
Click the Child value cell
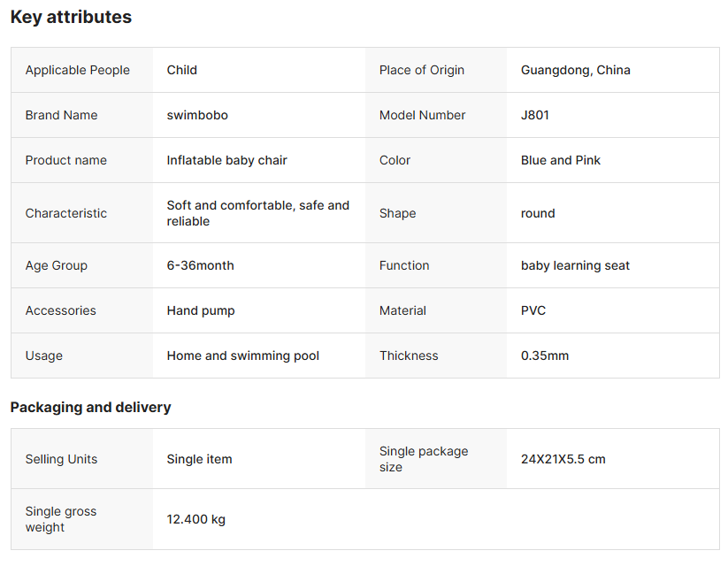(x=182, y=70)
